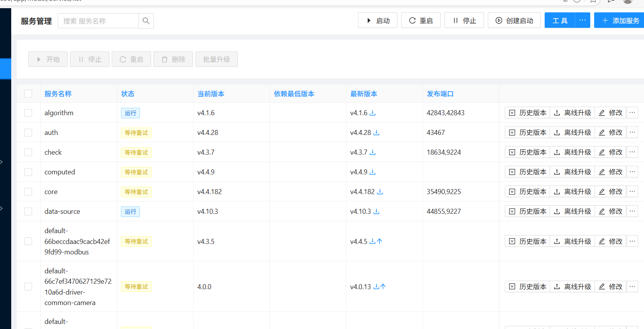644x329 pixels.
Task: Click port text 42843,42843
Action: [x=445, y=113]
